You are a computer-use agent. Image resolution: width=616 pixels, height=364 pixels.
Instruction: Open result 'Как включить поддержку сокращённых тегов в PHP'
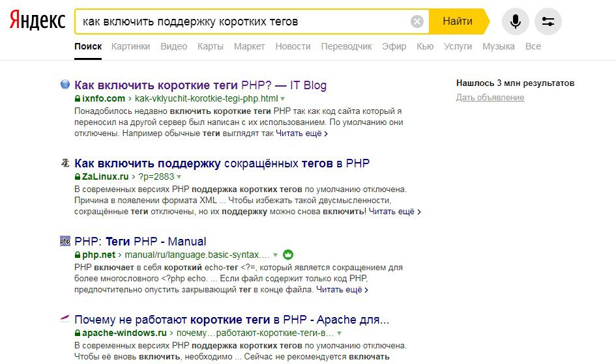pyautogui.click(x=222, y=163)
